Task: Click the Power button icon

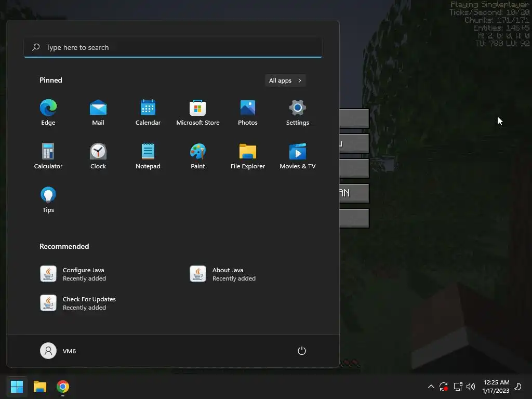Action: pos(302,351)
